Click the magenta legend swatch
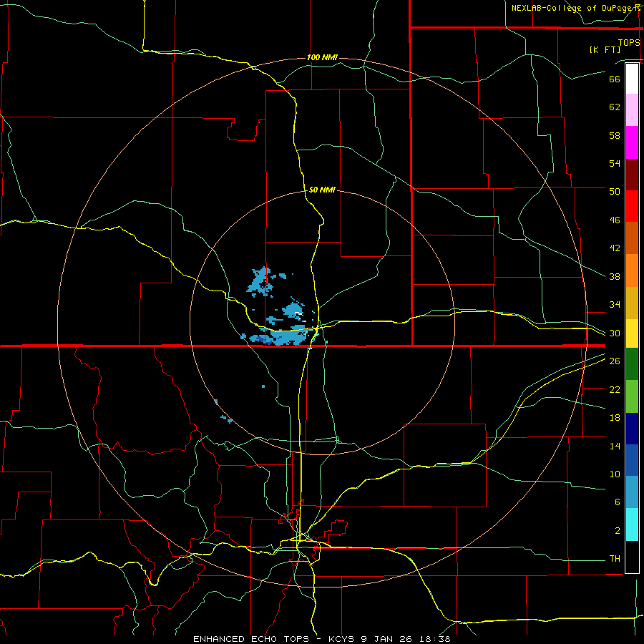Image resolution: width=644 pixels, height=644 pixels. [632, 142]
